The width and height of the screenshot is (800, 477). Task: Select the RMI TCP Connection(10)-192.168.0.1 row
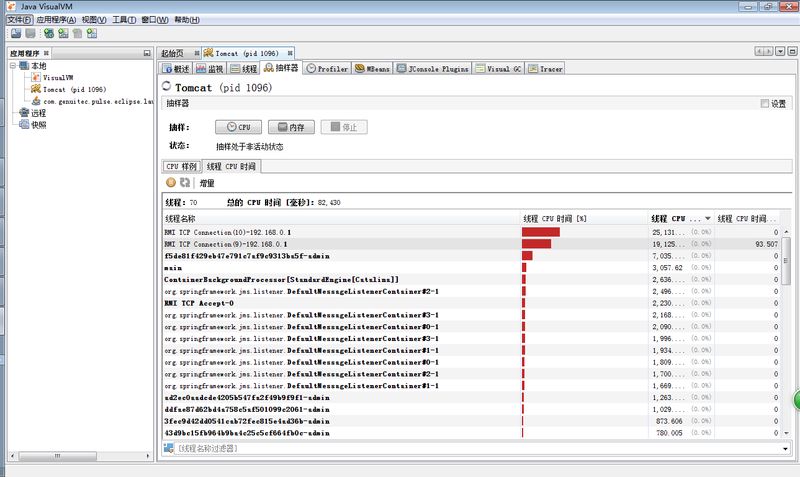[472, 232]
